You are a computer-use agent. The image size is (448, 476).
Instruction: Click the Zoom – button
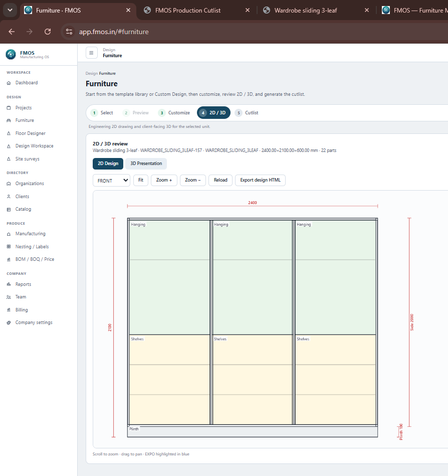193,180
